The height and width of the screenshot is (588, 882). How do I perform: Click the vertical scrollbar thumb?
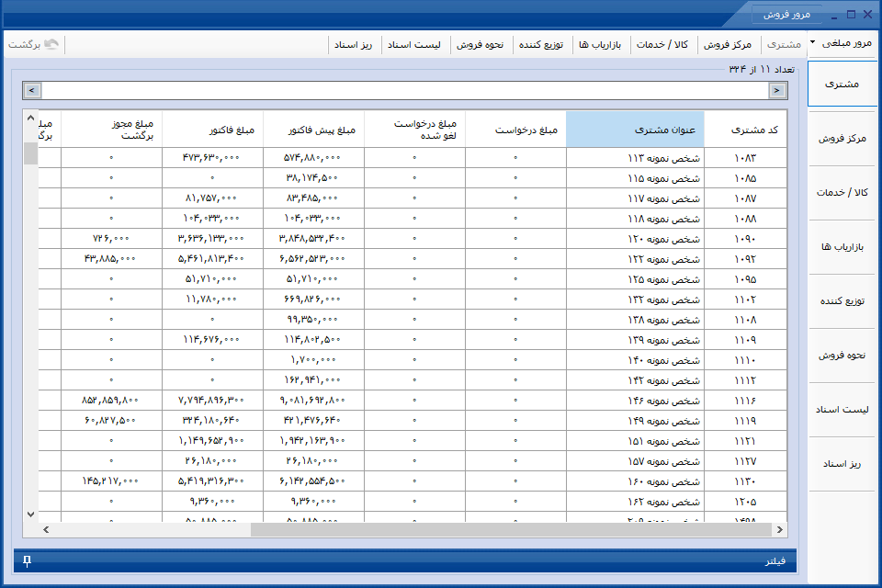tap(30, 153)
